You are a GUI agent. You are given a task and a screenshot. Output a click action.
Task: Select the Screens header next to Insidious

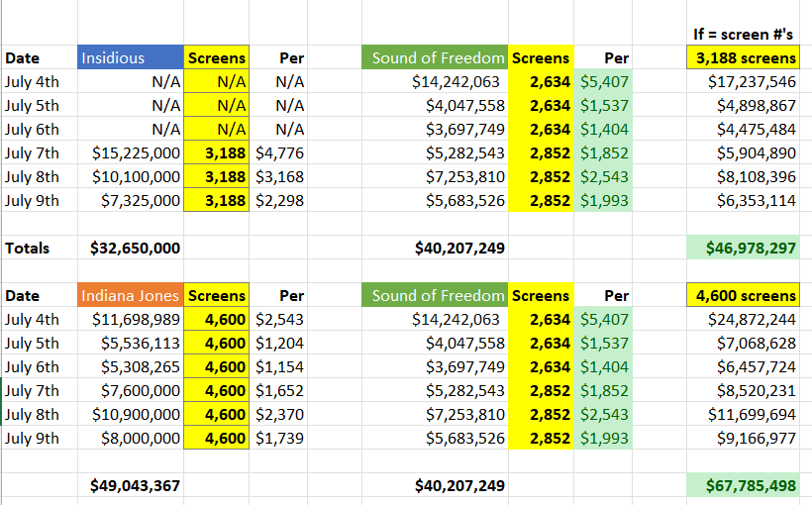click(x=217, y=57)
